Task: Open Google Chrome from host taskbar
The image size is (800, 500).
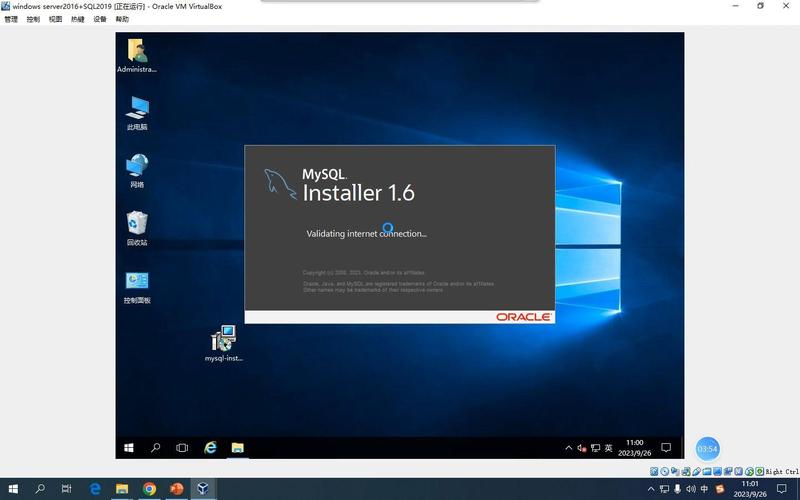Action: [x=149, y=489]
